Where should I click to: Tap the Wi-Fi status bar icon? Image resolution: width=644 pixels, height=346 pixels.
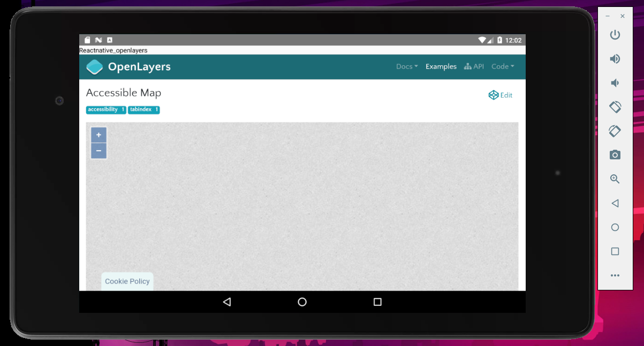point(482,40)
